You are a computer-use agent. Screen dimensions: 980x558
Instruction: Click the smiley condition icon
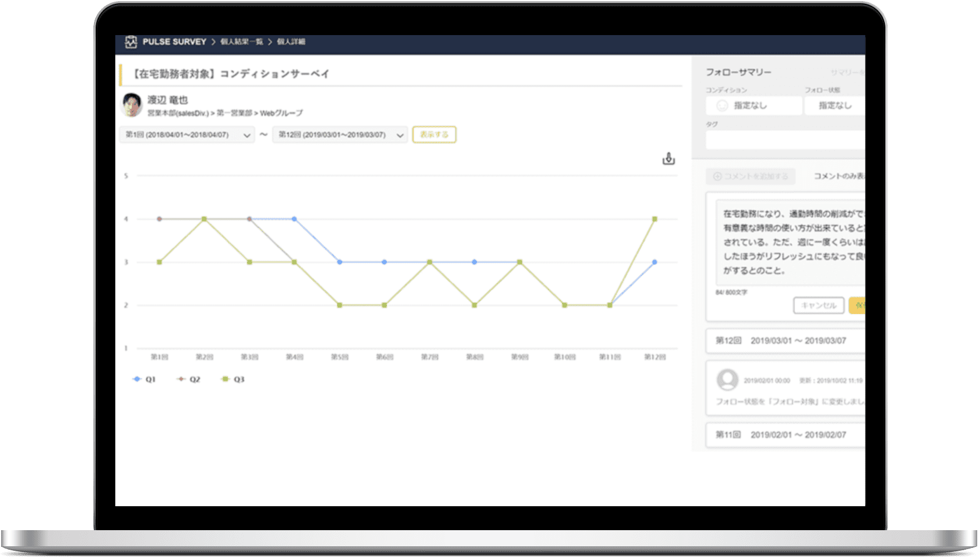coord(722,106)
